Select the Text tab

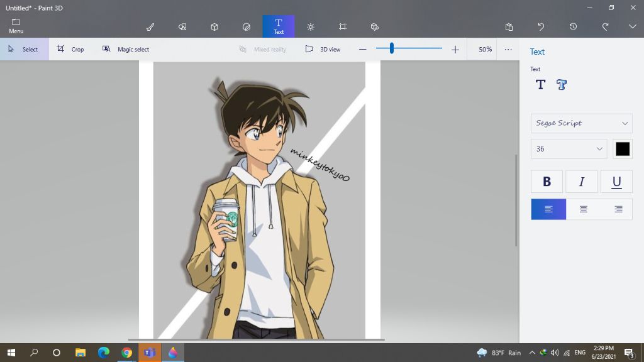click(279, 26)
